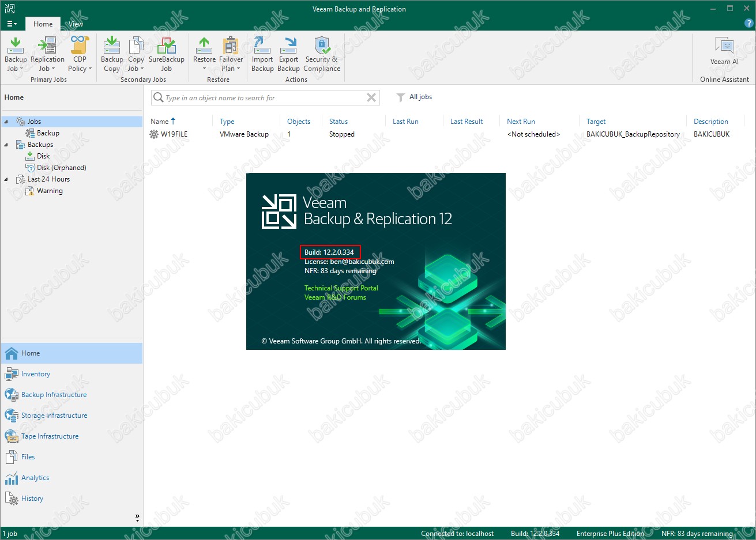
Task: Sort by the Last Result column
Action: tap(467, 122)
